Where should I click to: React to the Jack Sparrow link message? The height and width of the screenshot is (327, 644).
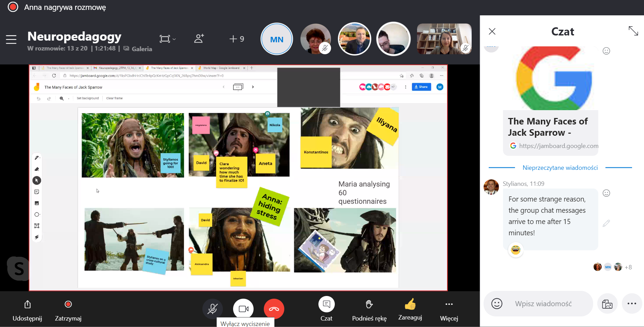606,51
